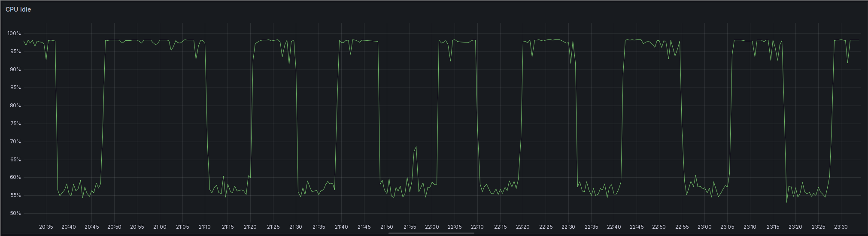Click the 22:50 time axis label

[x=659, y=227]
